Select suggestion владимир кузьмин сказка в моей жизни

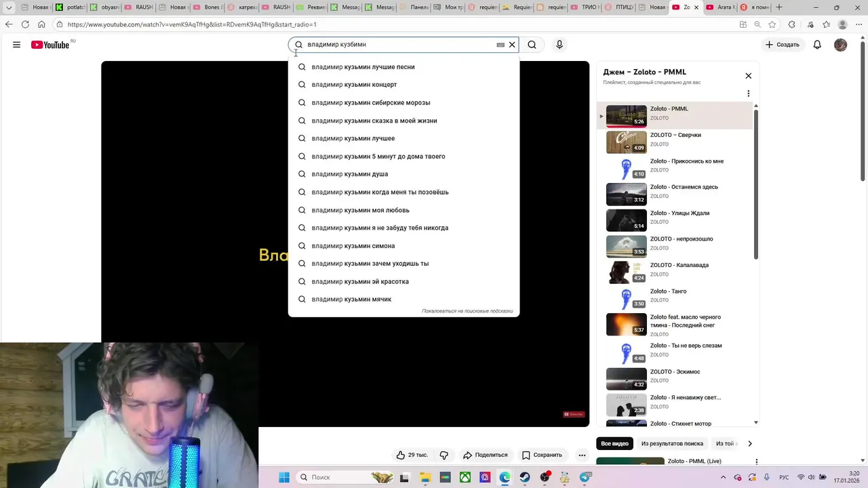(x=403, y=121)
